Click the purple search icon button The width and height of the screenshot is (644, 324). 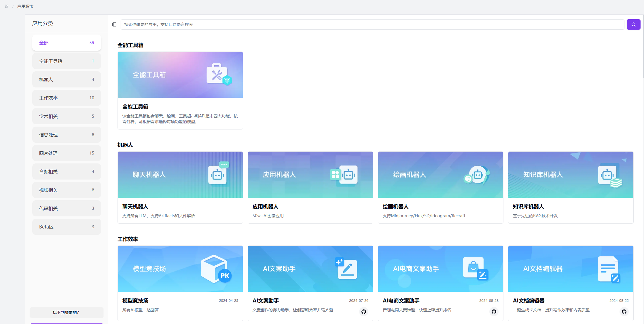pos(633,24)
